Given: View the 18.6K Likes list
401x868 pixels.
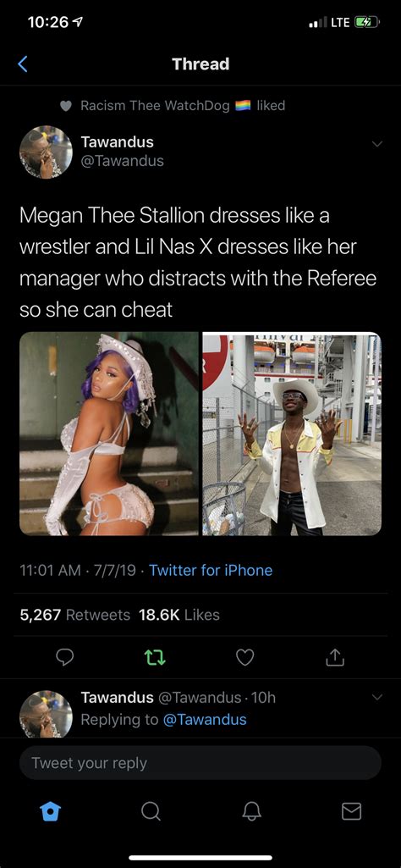Looking at the screenshot, I should pyautogui.click(x=179, y=615).
